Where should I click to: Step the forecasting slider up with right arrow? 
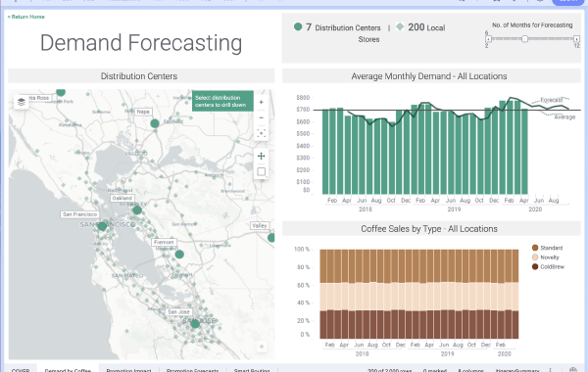click(577, 39)
